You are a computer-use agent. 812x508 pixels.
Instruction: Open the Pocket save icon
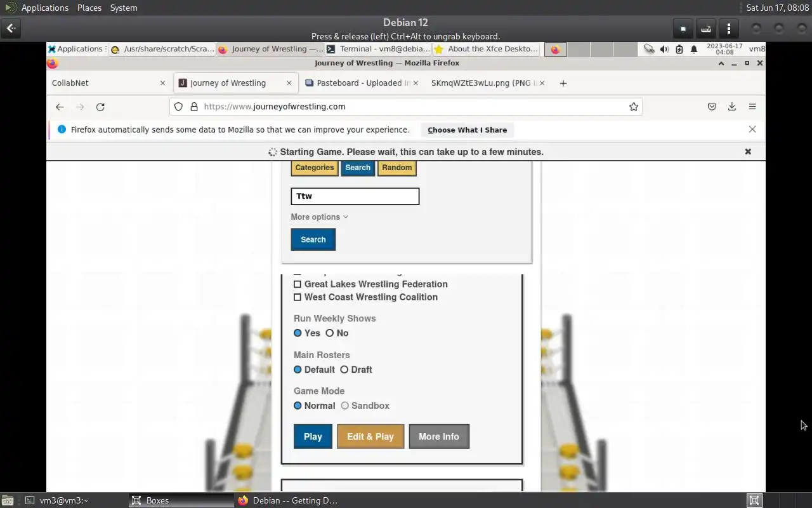712,107
